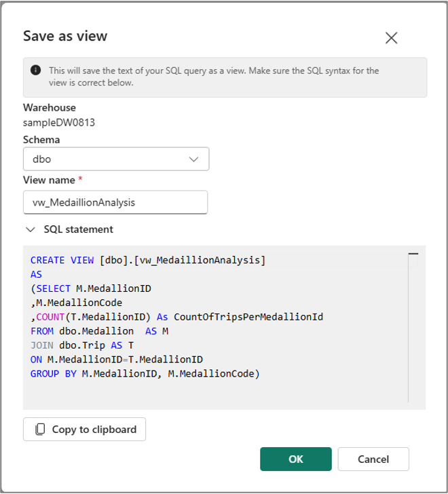Click the FROM dbo.Medallion code line
This screenshot has height=494, width=448.
click(x=99, y=331)
